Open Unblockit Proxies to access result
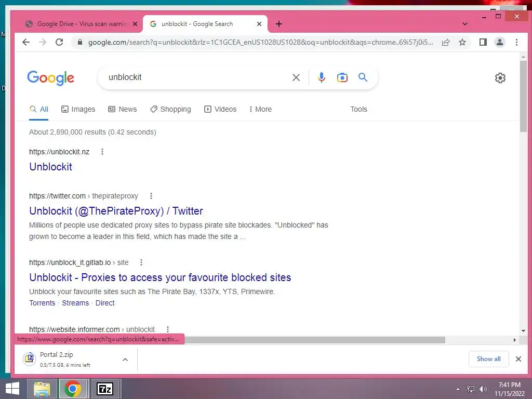The image size is (532, 399). [160, 277]
